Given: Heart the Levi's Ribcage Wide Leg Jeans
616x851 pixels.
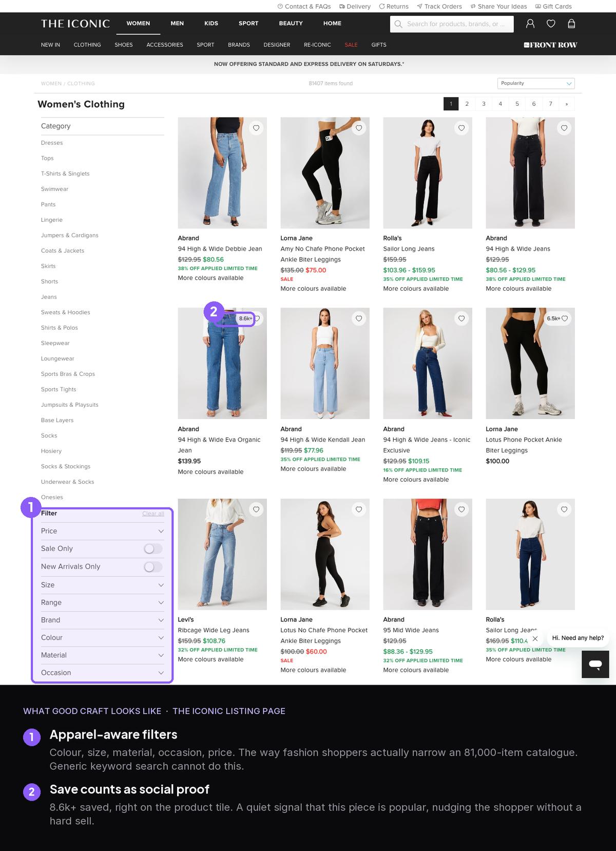Looking at the screenshot, I should click(x=256, y=509).
